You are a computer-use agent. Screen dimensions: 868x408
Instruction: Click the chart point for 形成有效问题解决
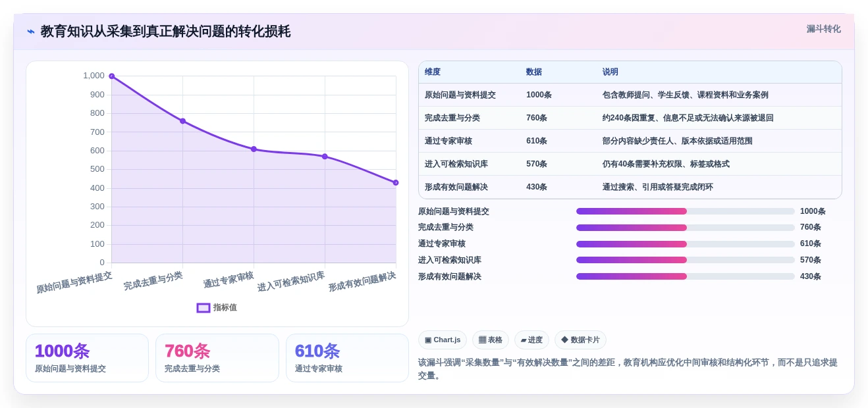396,183
